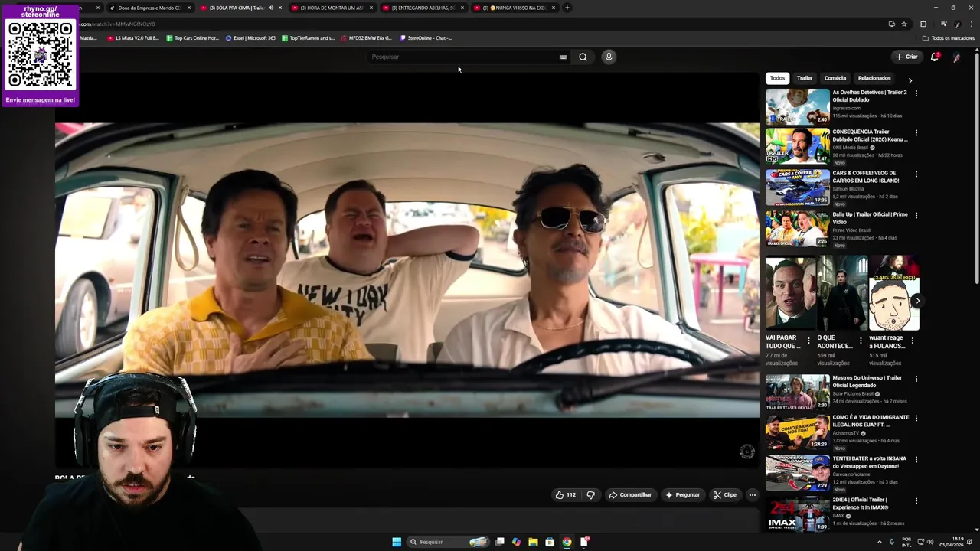Open As Ovelhas Detetives trailer thumbnail
The width and height of the screenshot is (980, 551).
coord(797,106)
